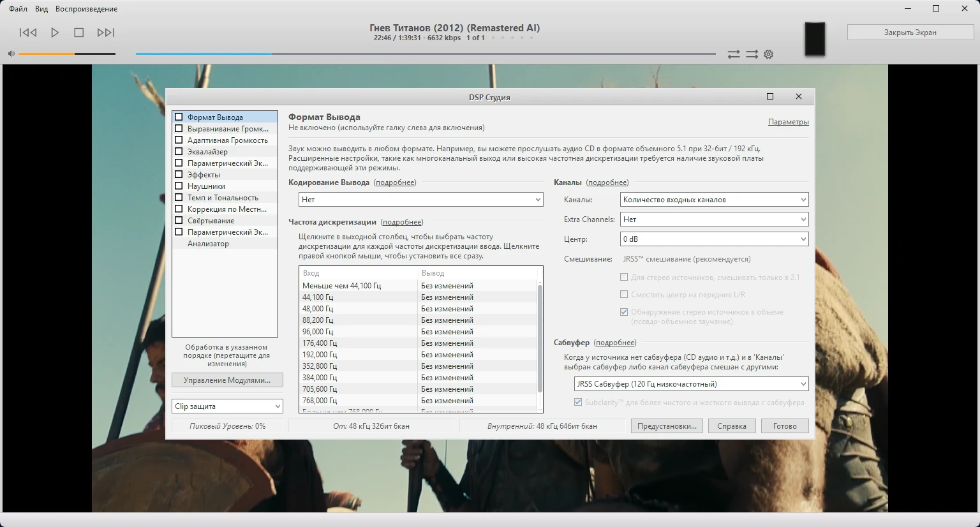Open the gear settings icon
The image size is (980, 527).
[769, 54]
